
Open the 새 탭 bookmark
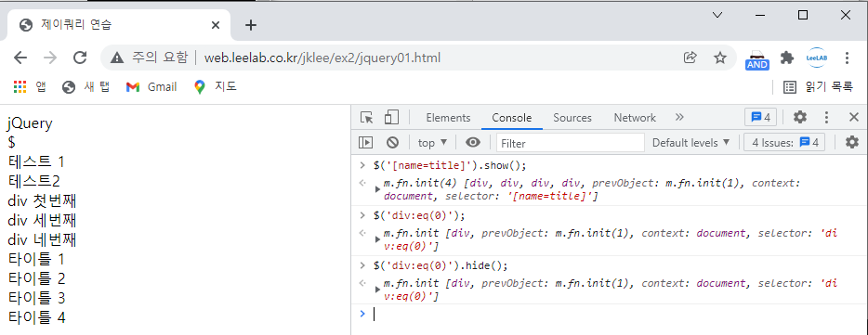[86, 87]
